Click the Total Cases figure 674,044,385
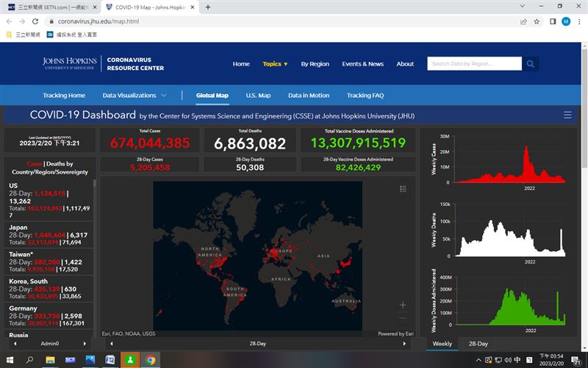 coord(150,143)
